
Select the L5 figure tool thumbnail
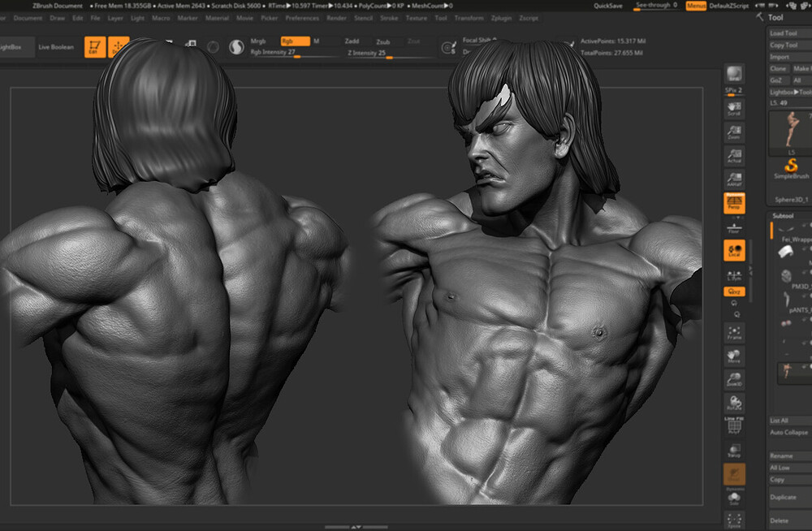pyautogui.click(x=790, y=132)
